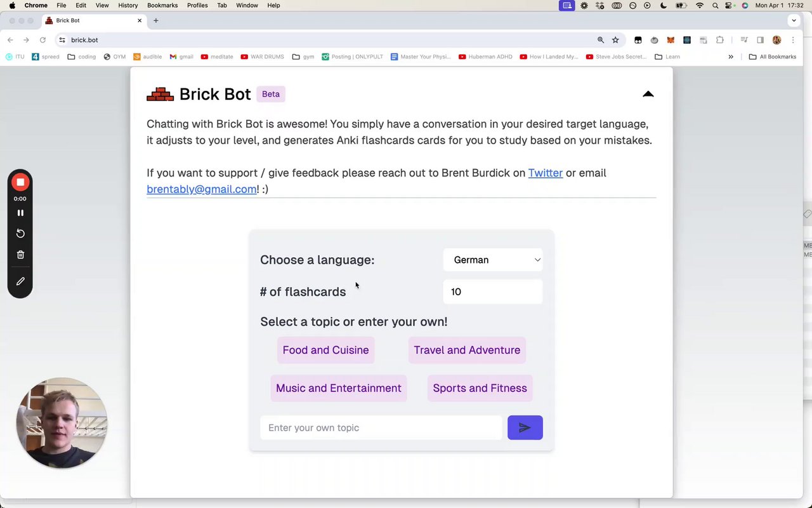The width and height of the screenshot is (812, 508).
Task: Send the custom topic with arrow button
Action: click(x=525, y=427)
